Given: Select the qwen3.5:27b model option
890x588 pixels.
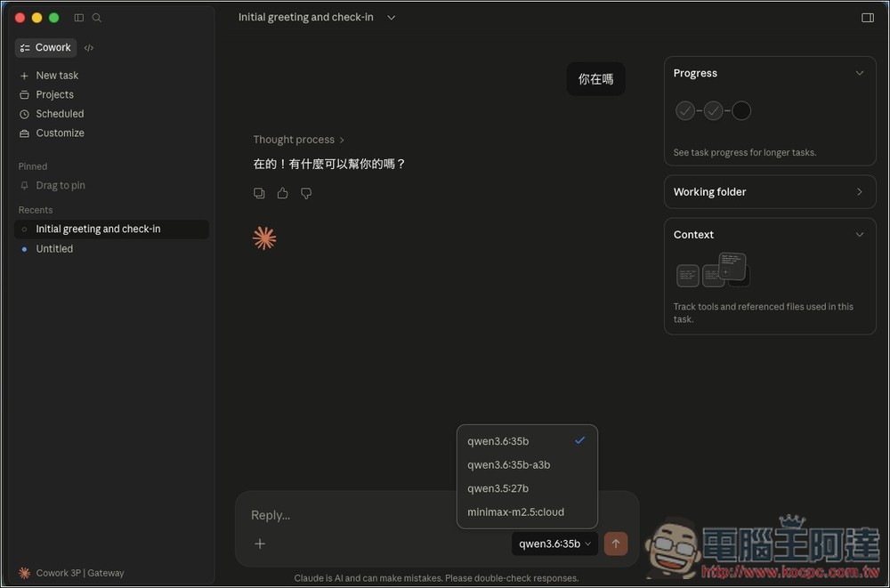Looking at the screenshot, I should [x=498, y=487].
